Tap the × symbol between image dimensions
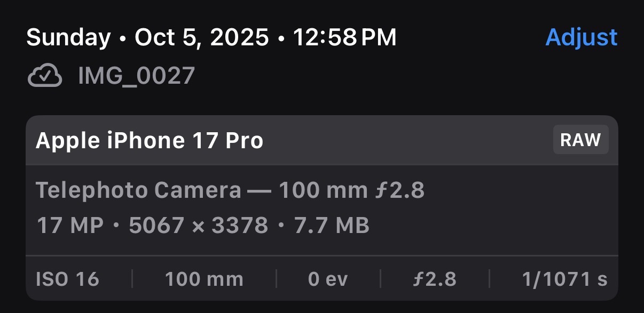 198,226
